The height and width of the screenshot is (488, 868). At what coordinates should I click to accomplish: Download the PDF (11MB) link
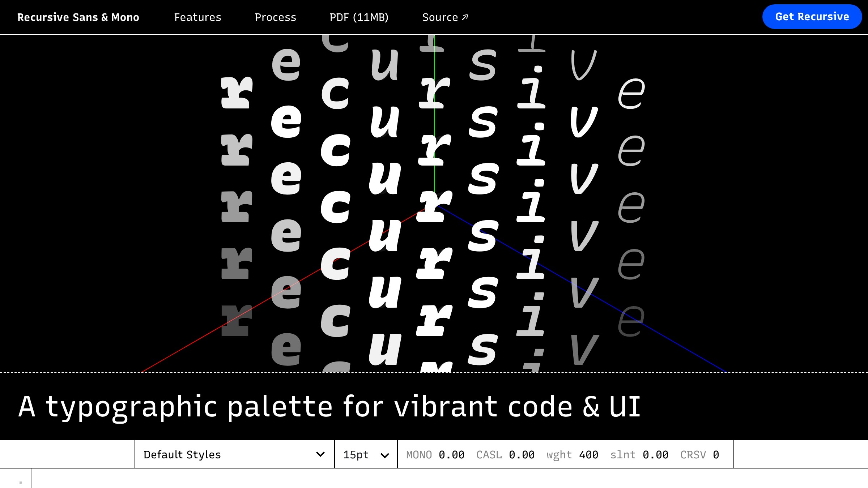[359, 17]
